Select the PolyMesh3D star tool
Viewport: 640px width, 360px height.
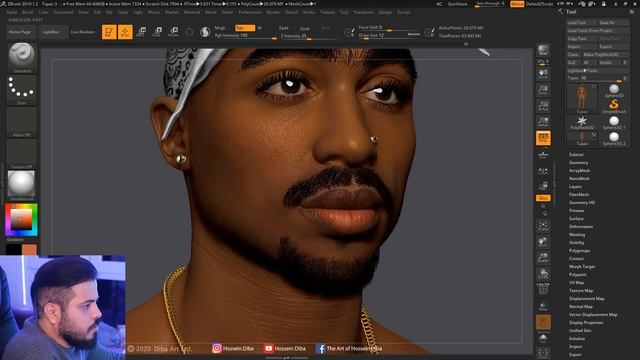click(582, 122)
